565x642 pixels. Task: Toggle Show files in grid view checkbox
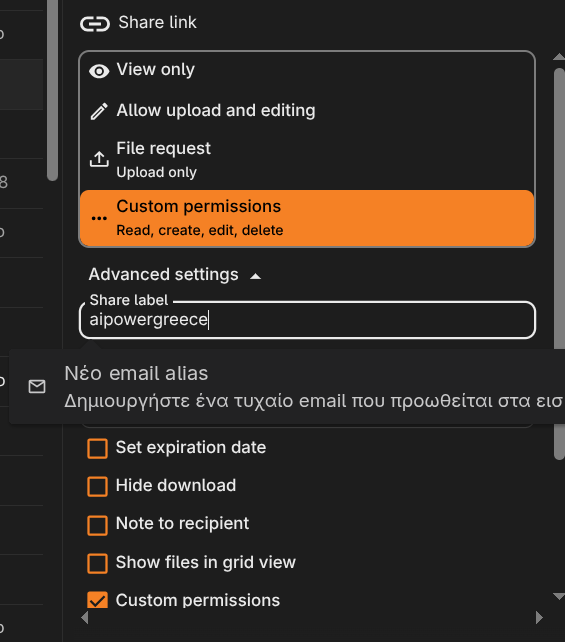[x=97, y=563]
